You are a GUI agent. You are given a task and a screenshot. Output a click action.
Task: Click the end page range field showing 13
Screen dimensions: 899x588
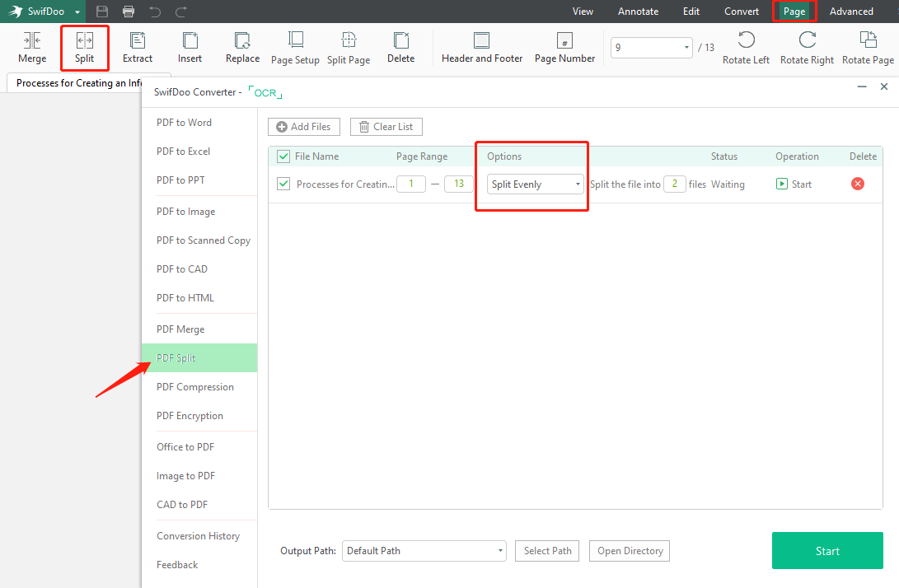[459, 184]
